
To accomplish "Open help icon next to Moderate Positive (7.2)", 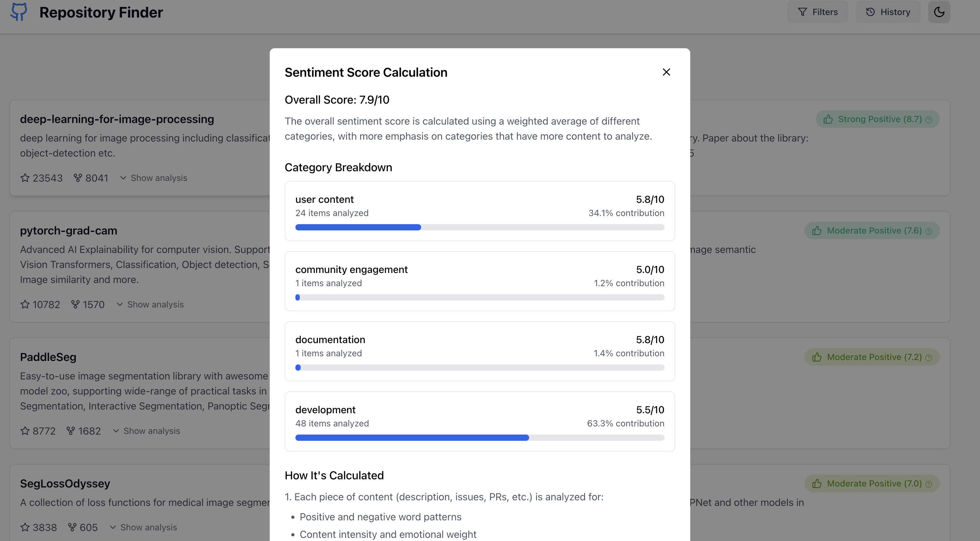I will pos(929,358).
